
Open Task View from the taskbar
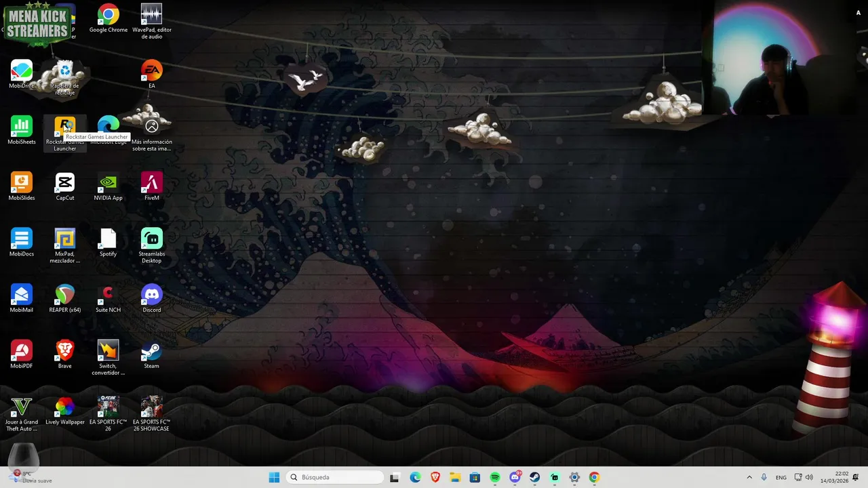[395, 477]
